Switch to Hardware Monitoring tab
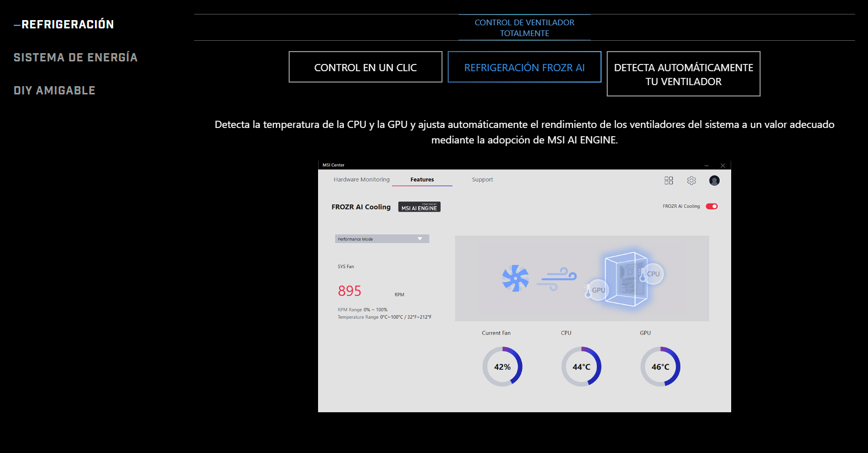The height and width of the screenshot is (453, 868). point(361,180)
